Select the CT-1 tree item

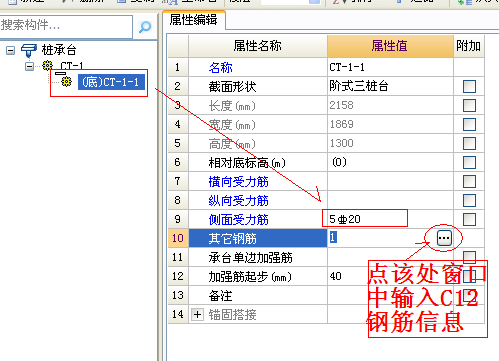[x=72, y=66]
